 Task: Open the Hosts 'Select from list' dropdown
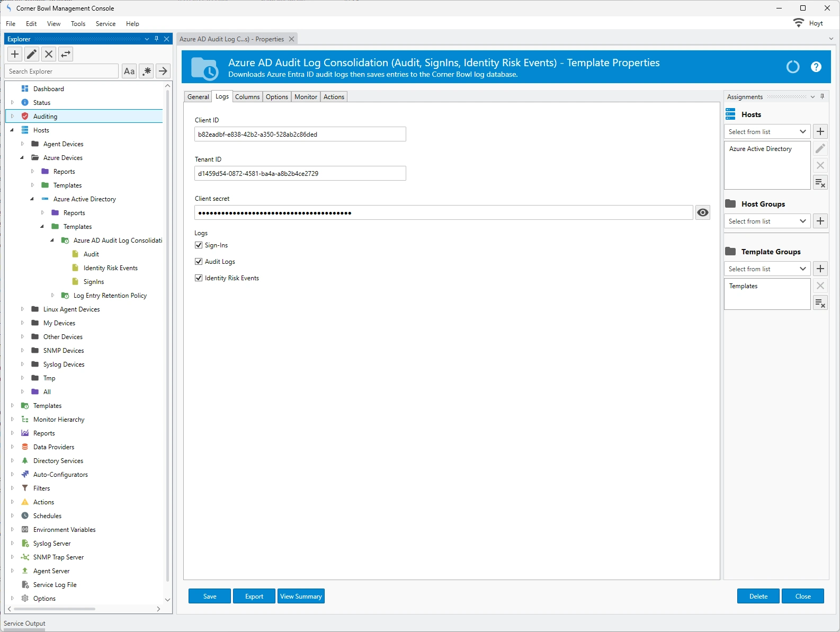tap(766, 132)
